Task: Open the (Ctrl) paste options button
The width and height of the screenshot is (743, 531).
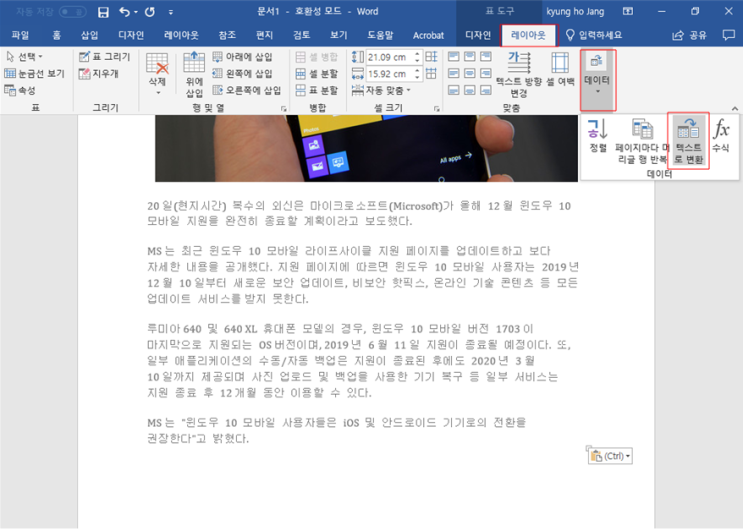Action: pyautogui.click(x=610, y=456)
